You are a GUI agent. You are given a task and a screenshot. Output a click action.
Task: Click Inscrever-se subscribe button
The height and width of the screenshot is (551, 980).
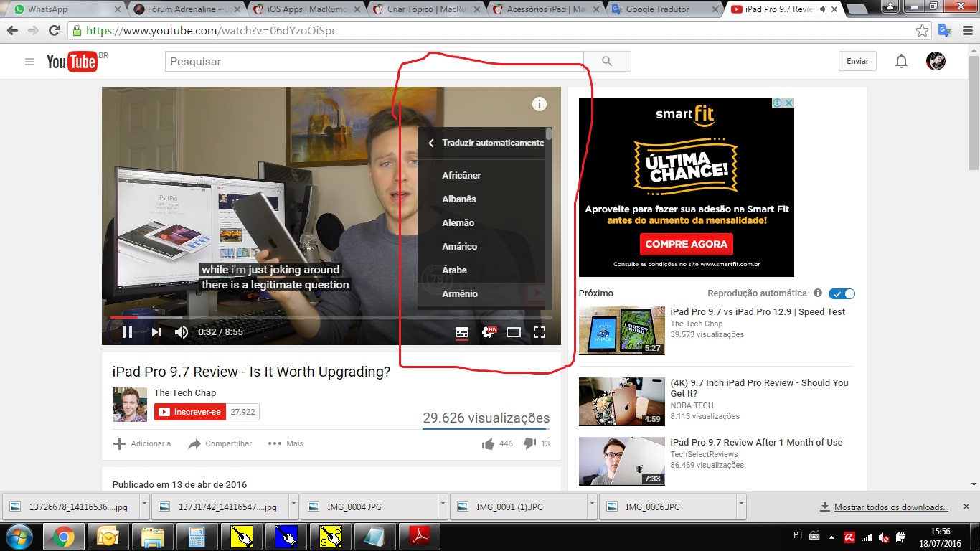(190, 412)
